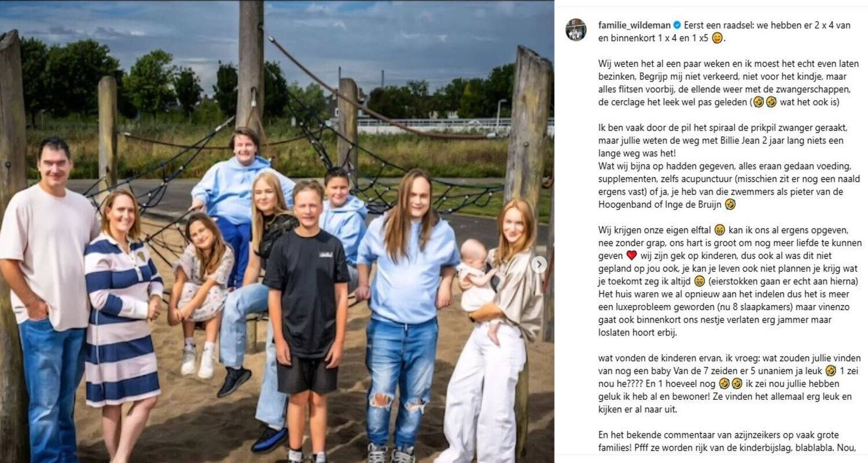The width and height of the screenshot is (868, 463).
Task: Click the smiley emoji after '1 x5'
Action: (717, 38)
